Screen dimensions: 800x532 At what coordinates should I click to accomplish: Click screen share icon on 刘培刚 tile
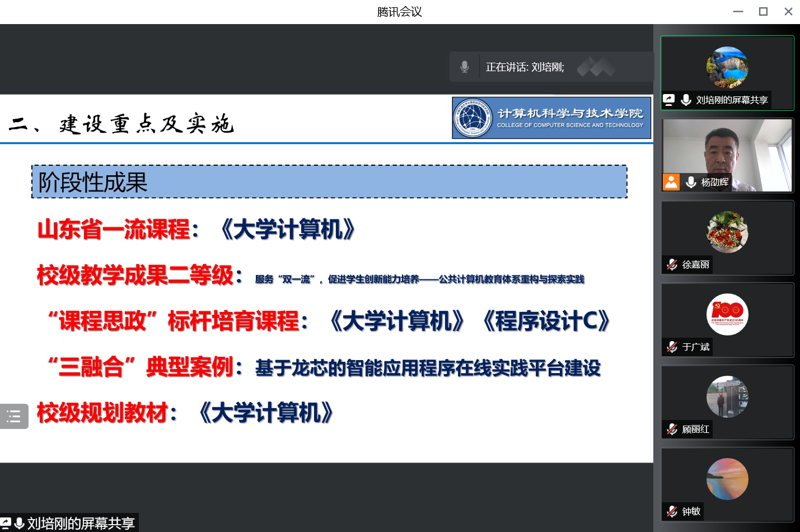(669, 100)
